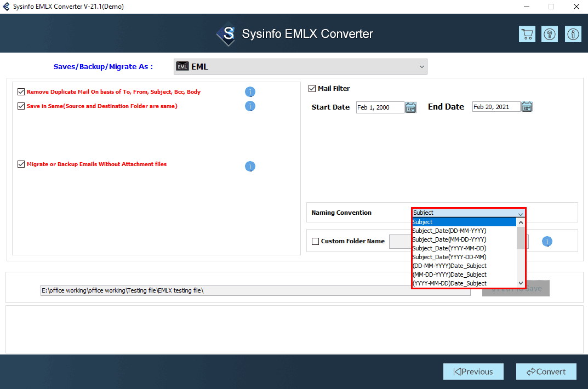Click info icon beside Migrate Without Attachment

250,166
